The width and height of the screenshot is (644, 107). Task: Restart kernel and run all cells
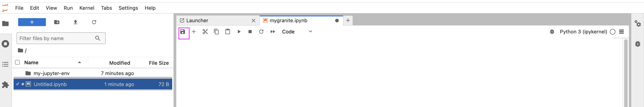click(x=273, y=32)
